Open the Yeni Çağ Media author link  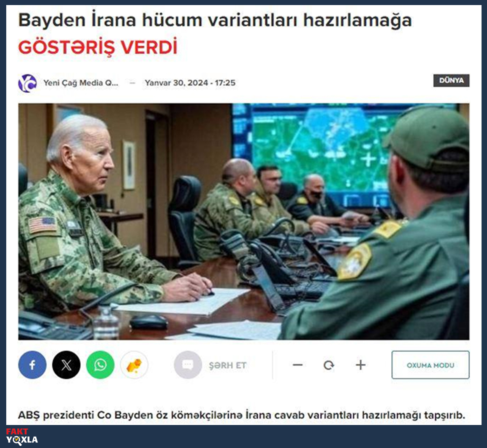(81, 83)
